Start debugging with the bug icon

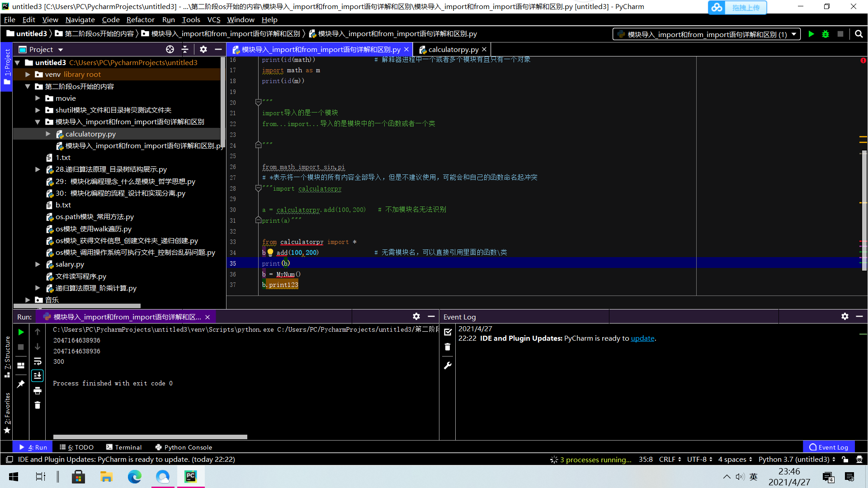point(826,34)
